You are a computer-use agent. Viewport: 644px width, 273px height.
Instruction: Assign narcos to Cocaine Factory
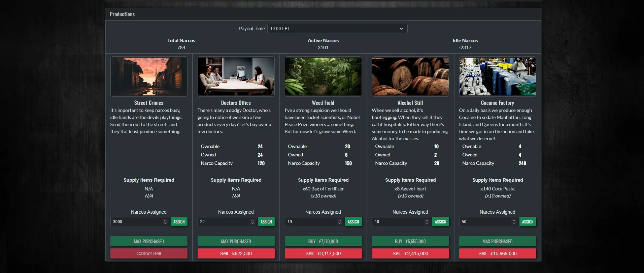(528, 222)
